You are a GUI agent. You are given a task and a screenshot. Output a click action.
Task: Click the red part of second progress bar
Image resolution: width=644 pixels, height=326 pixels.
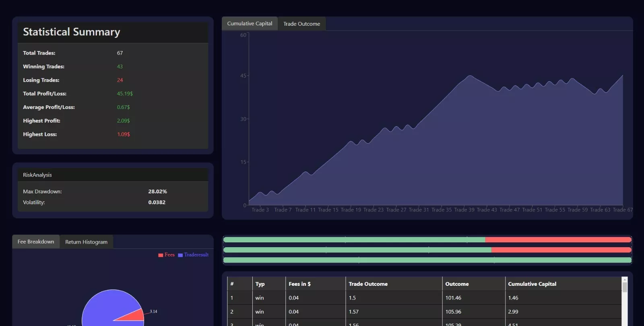click(561, 250)
